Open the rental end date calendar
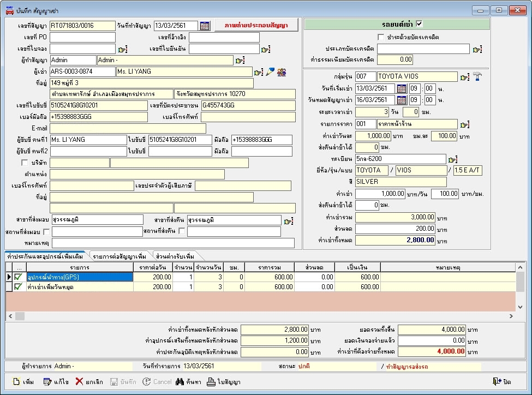The height and width of the screenshot is (395, 532). (402, 100)
